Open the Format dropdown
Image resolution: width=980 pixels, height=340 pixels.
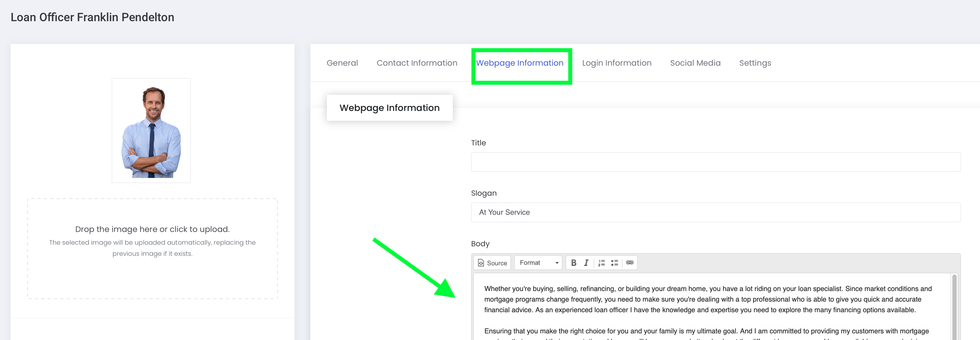click(x=538, y=262)
